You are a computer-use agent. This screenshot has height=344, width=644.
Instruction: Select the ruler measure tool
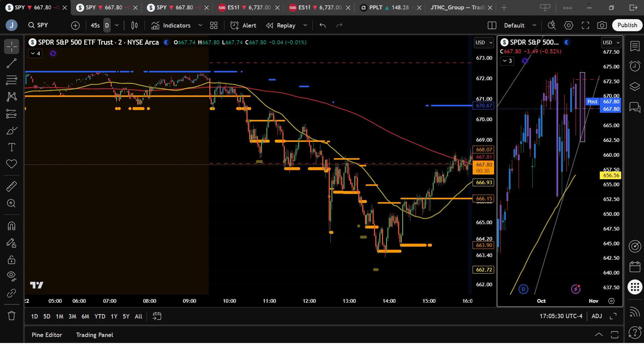(11, 186)
